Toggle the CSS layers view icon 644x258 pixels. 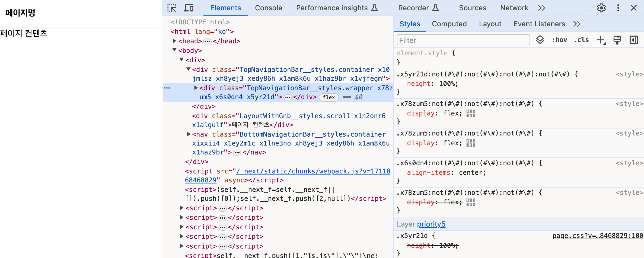(x=540, y=40)
